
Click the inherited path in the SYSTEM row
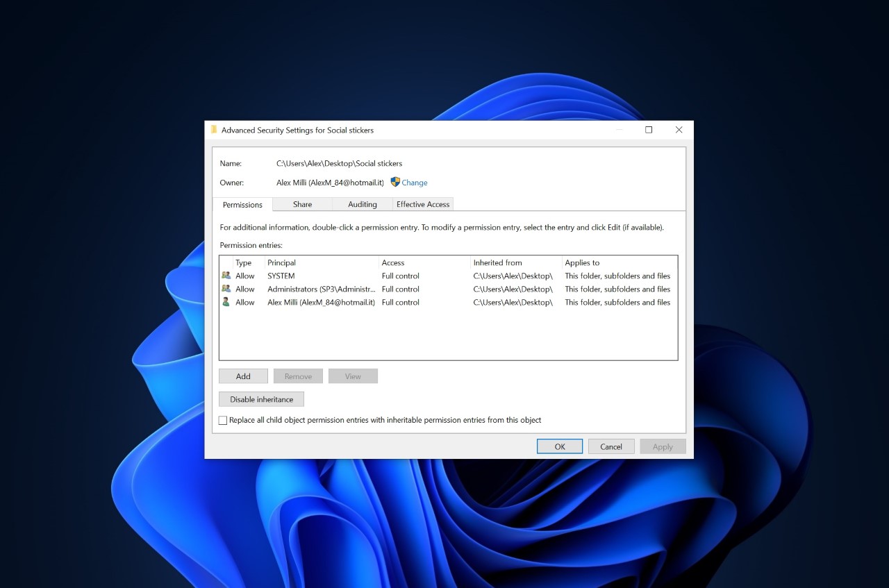tap(513, 276)
